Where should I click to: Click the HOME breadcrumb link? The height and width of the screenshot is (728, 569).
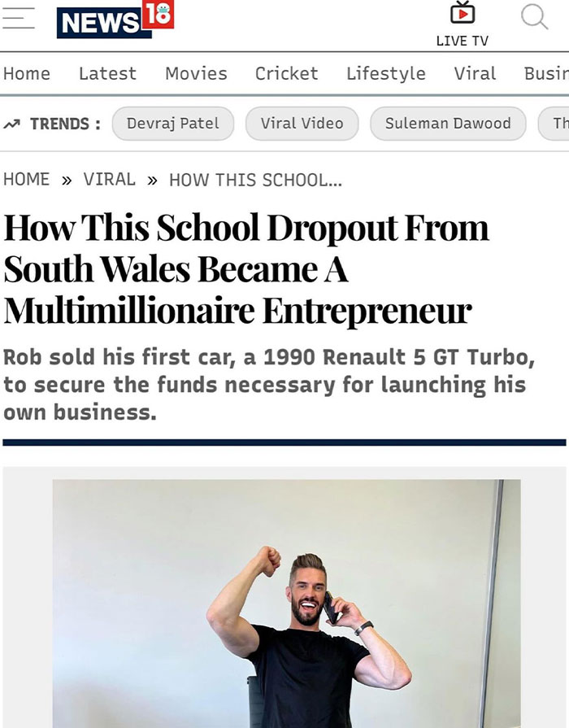[27, 180]
